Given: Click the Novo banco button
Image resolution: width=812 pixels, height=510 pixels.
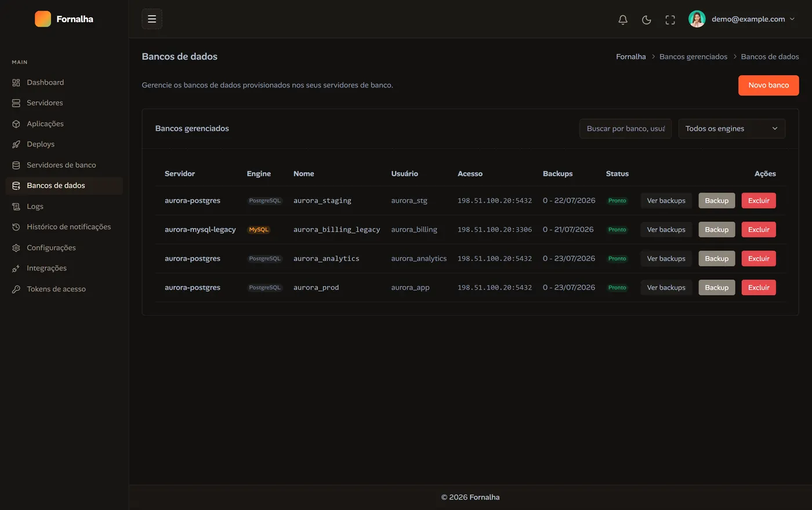Looking at the screenshot, I should [x=768, y=85].
